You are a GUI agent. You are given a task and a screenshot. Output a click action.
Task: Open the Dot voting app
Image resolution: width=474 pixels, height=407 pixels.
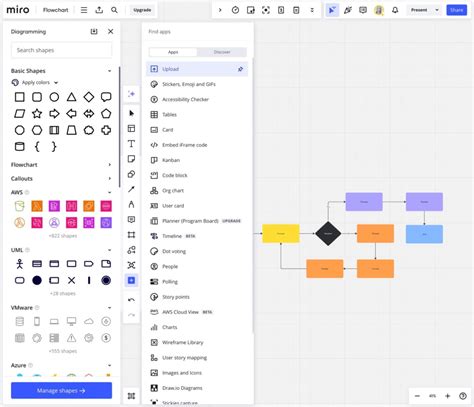[197, 251]
